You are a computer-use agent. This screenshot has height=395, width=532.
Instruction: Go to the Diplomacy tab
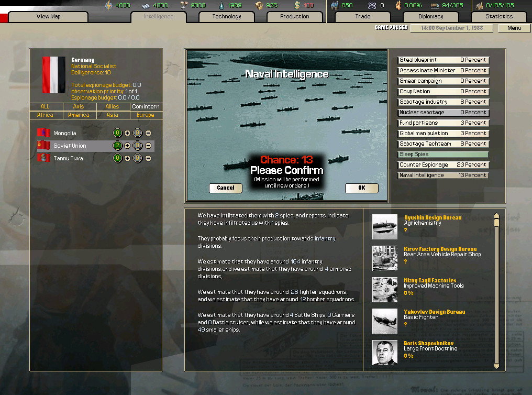tap(430, 17)
